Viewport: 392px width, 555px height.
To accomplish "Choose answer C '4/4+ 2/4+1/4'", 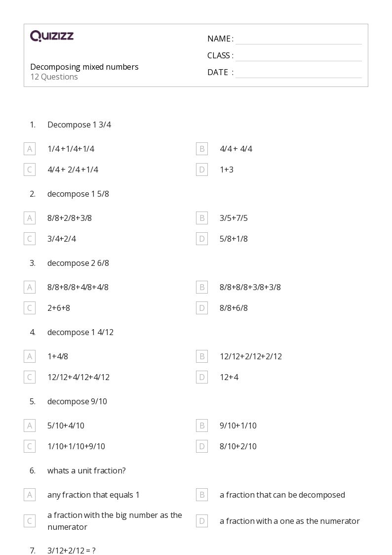I will coord(30,170).
